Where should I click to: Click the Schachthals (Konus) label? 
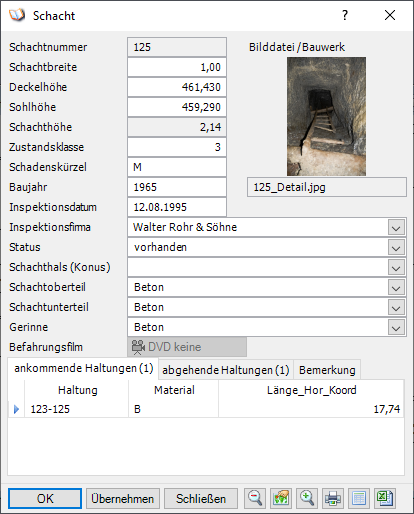pyautogui.click(x=60, y=267)
